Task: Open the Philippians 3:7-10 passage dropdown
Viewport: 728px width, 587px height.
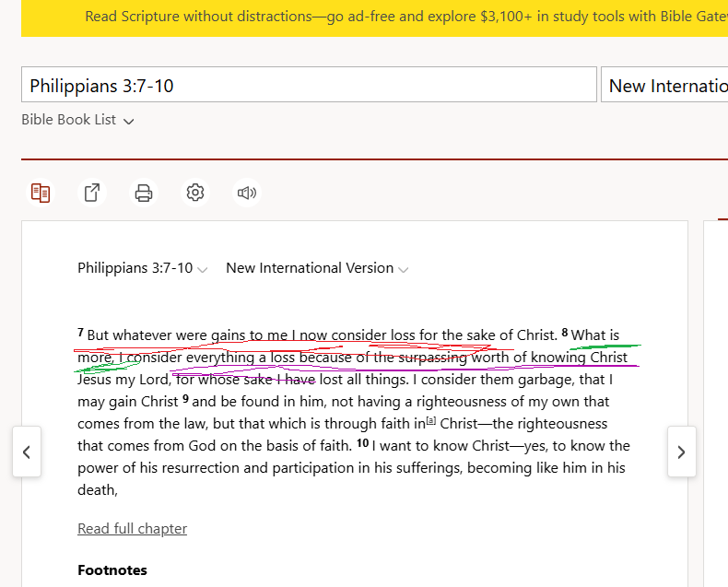Action: pyautogui.click(x=142, y=268)
